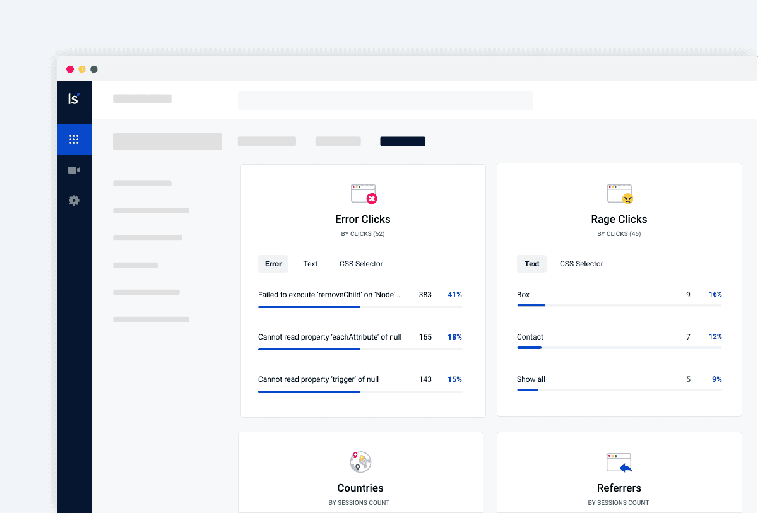This screenshot has width=777, height=532.
Task: Click the Countries globe icon
Action: [x=360, y=462]
